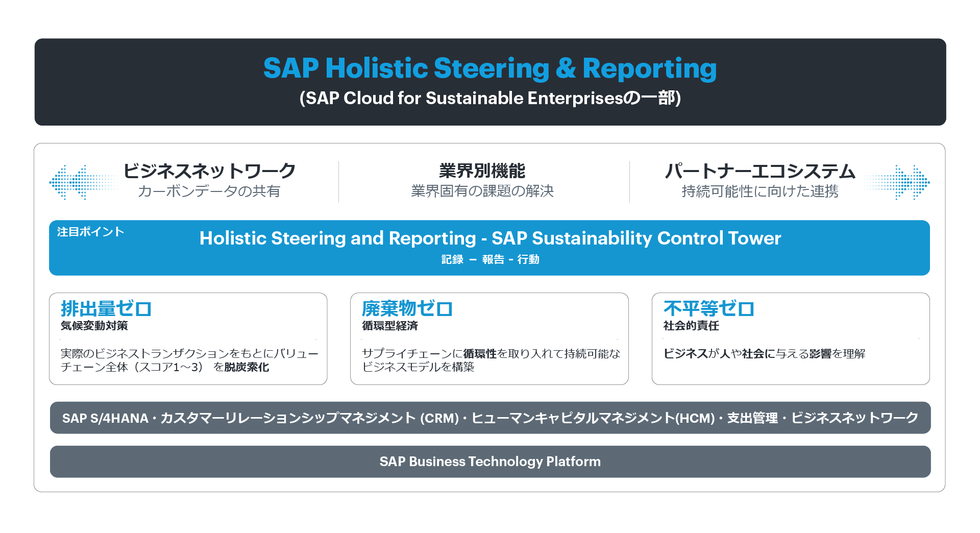This screenshot has width=980, height=533.
Task: Click 社会的責任 subheading
Action: coord(691,326)
